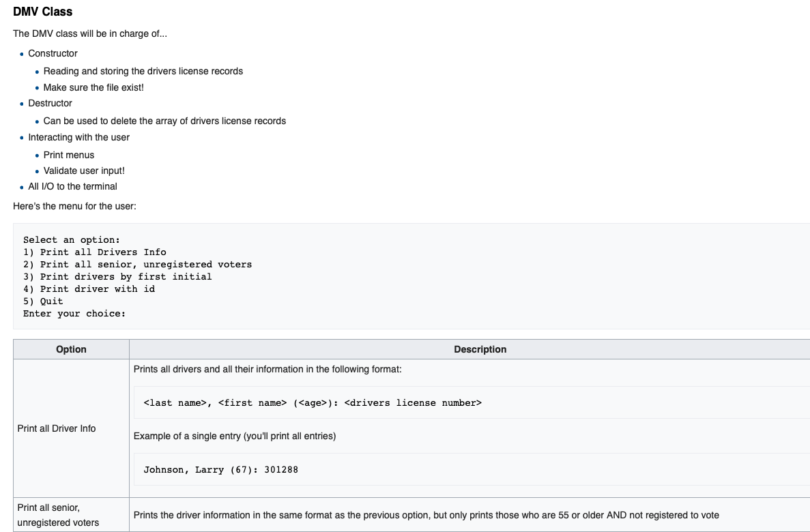Click menu option "3) Print drivers by first initial"
The image size is (810, 532).
tap(117, 276)
